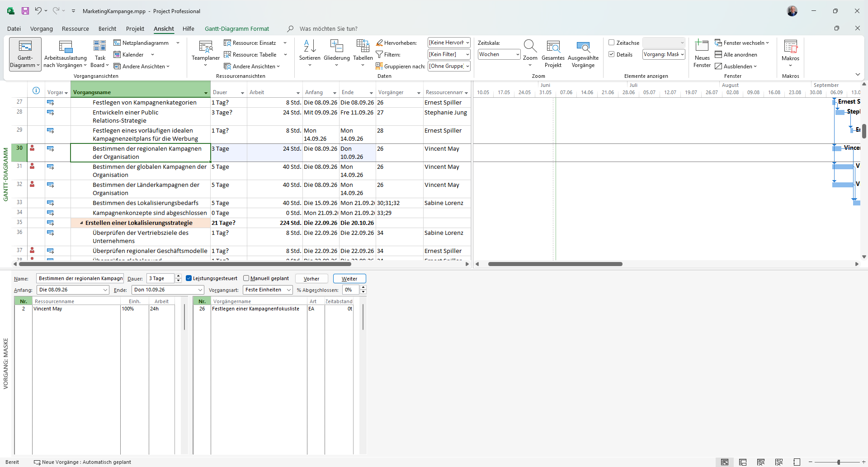Click the indicator info column header
868x467 pixels.
pos(36,91)
